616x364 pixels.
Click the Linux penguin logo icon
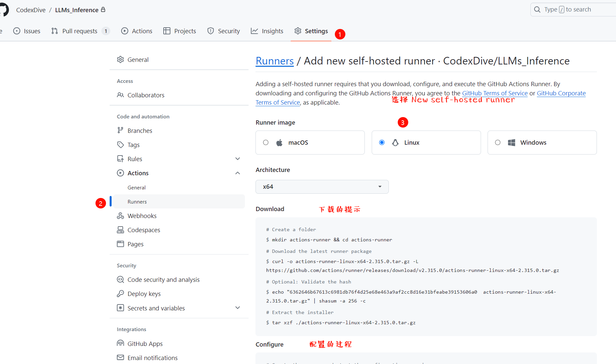(x=395, y=142)
